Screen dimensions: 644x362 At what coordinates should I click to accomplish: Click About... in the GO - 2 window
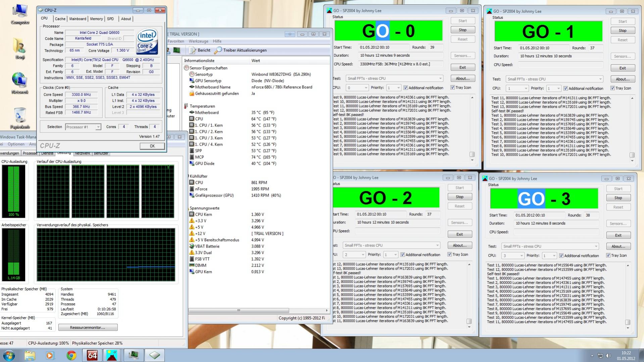tap(459, 245)
